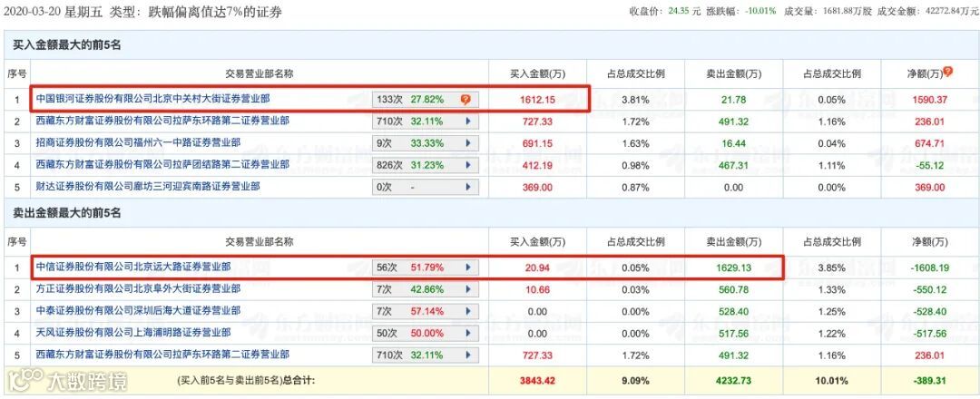This screenshot has height=399, width=980.
Task: Click the percentage cell 0.87%
Action: point(635,187)
